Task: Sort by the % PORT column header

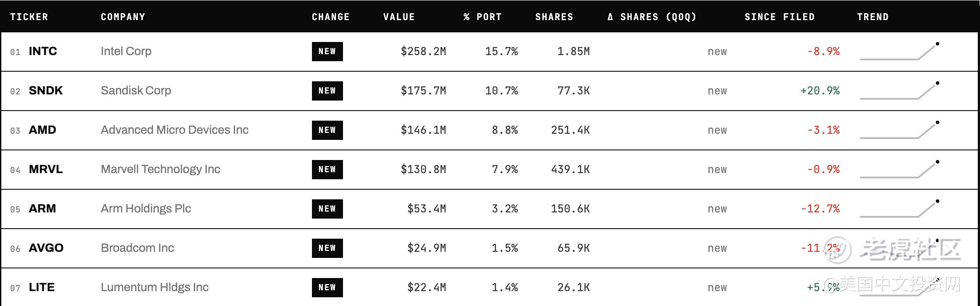Action: 483,17
